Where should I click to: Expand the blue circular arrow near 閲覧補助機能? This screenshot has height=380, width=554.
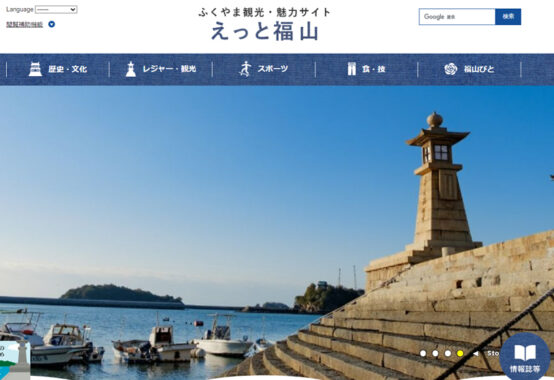point(52,24)
